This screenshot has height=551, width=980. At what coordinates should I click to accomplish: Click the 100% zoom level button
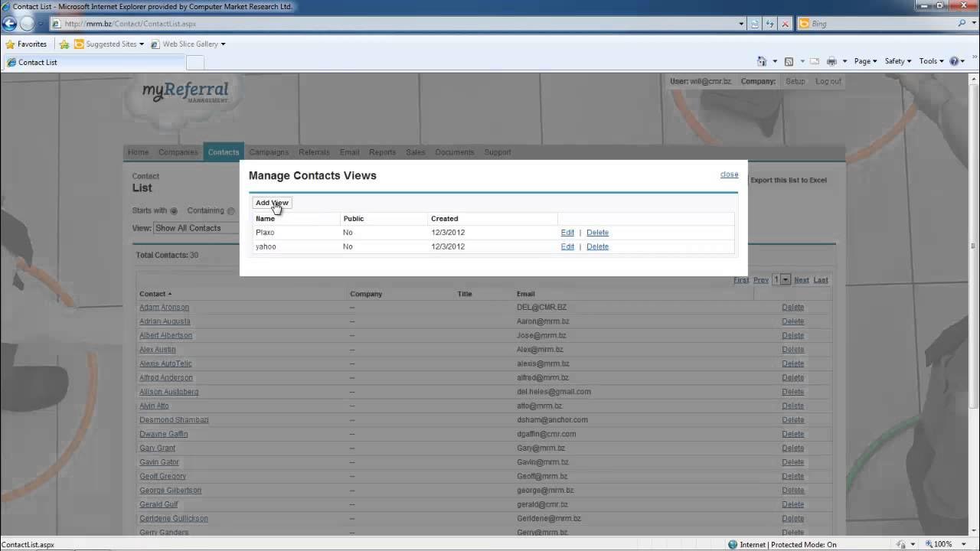937,545
